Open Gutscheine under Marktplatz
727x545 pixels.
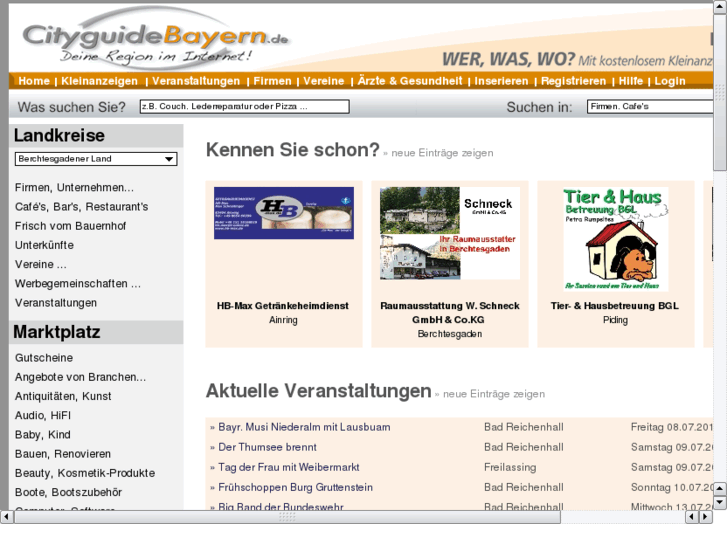pyautogui.click(x=44, y=358)
